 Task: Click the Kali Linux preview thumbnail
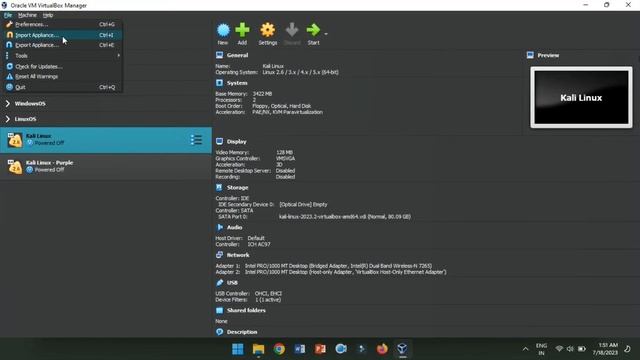[x=581, y=98]
